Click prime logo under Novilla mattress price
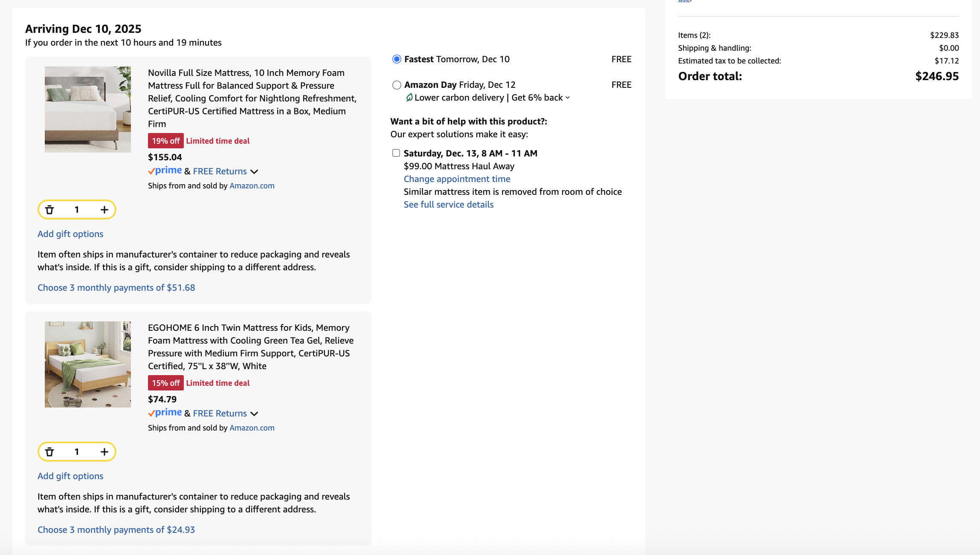 coord(165,171)
